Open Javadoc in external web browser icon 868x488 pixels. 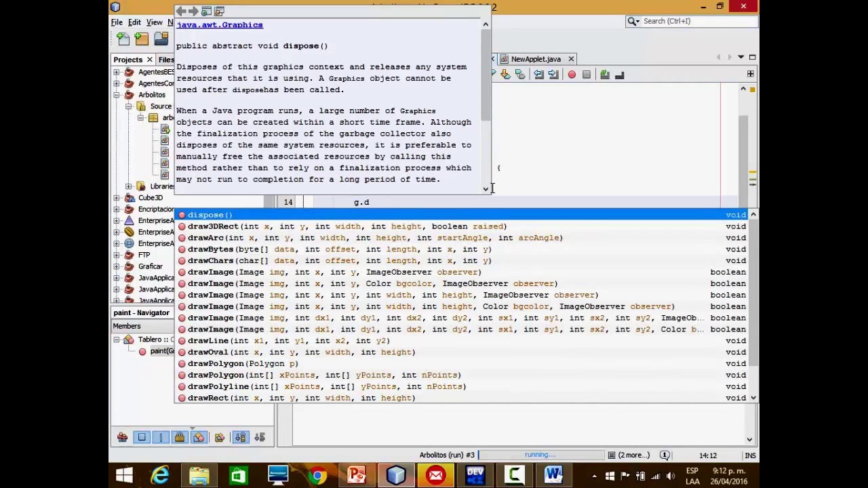click(x=206, y=11)
